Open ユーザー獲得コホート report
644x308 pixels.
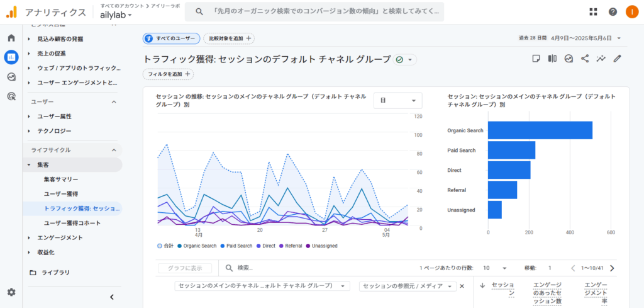[x=72, y=223]
